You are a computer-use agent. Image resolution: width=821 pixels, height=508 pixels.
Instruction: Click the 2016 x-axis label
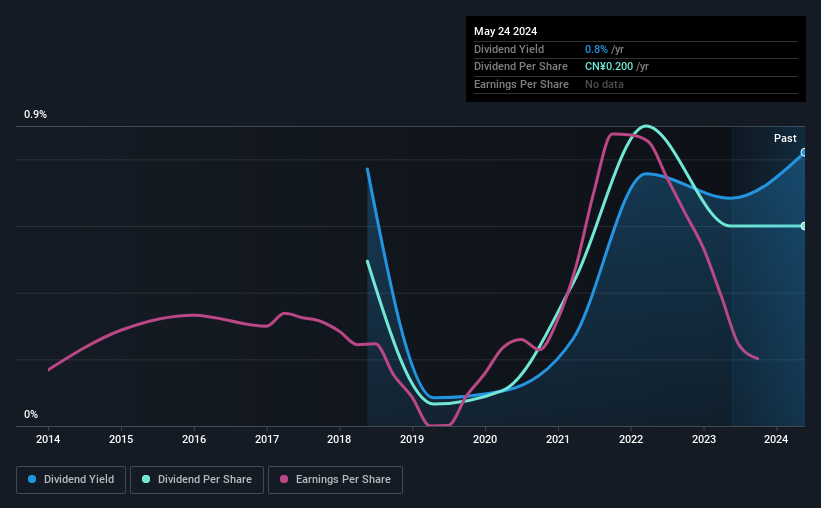pos(194,439)
